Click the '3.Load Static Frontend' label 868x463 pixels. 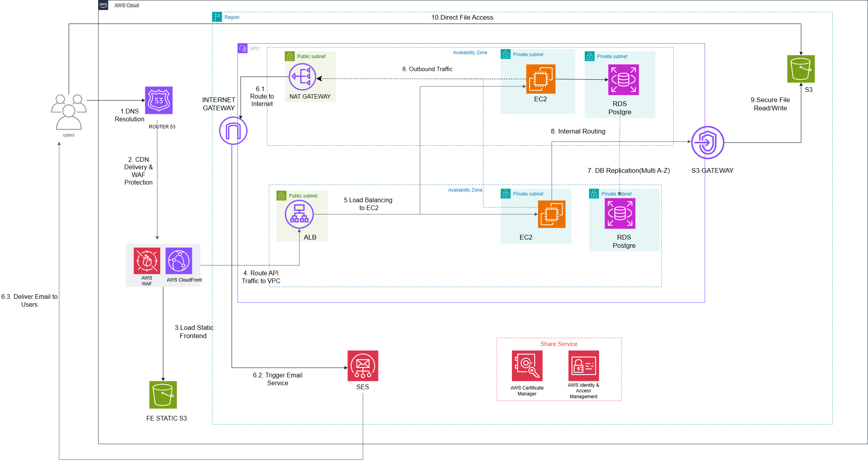194,332
